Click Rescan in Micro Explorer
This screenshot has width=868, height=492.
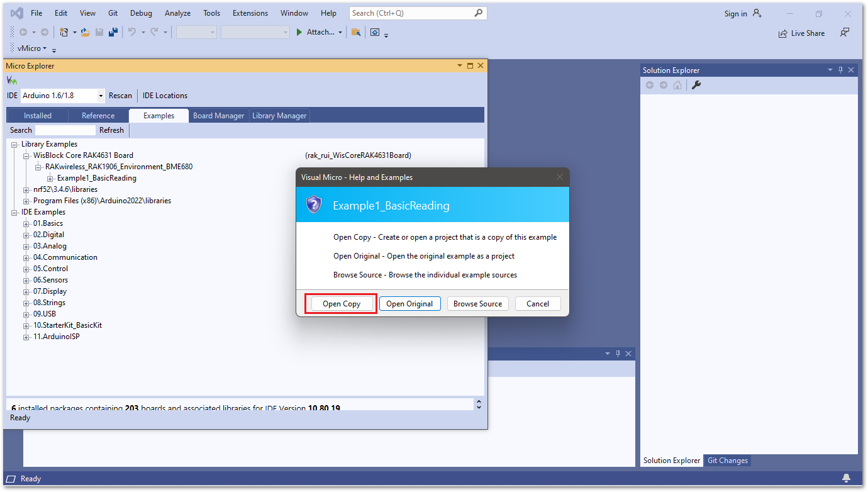coord(120,96)
